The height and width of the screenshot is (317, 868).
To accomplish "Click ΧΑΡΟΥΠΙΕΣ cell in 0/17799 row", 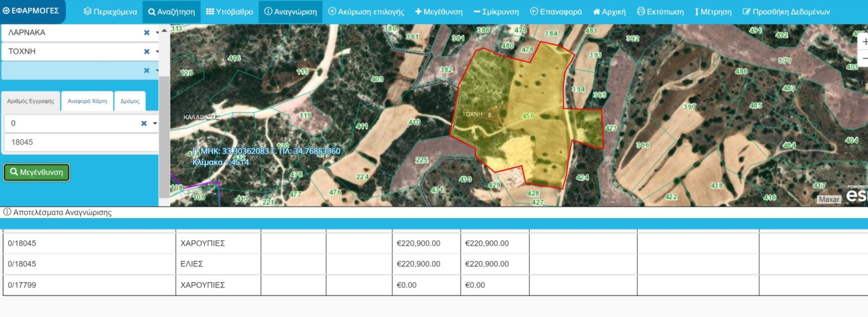I will coord(218,285).
